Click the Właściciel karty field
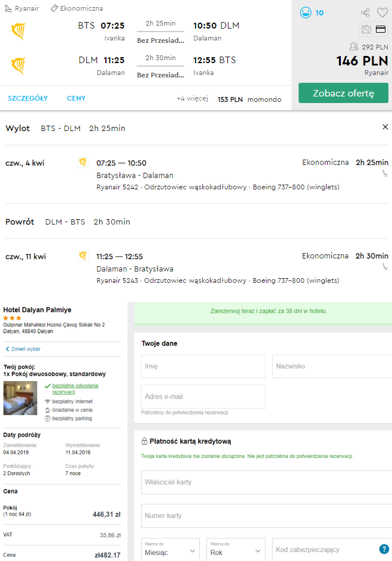 tap(266, 482)
